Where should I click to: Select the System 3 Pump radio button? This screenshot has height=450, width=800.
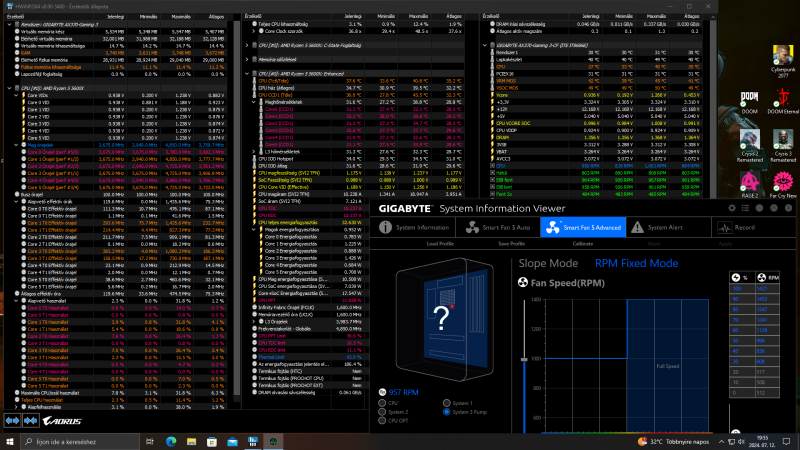coord(446,412)
